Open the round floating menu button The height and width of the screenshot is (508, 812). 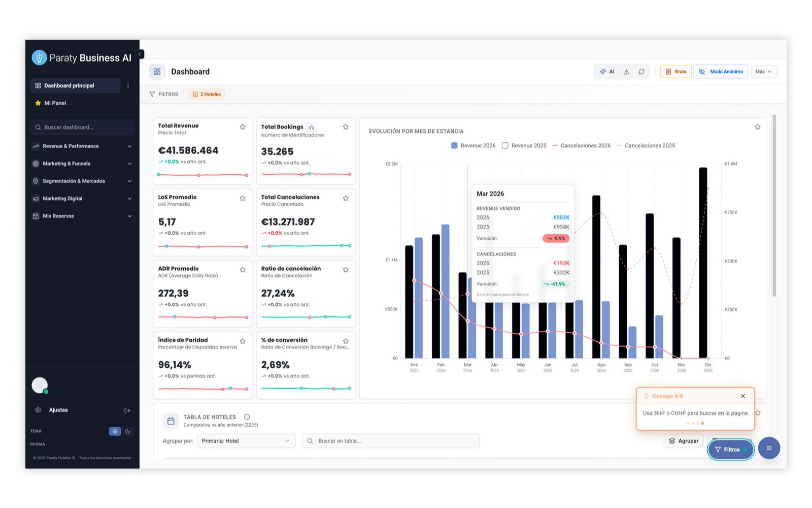pyautogui.click(x=769, y=448)
